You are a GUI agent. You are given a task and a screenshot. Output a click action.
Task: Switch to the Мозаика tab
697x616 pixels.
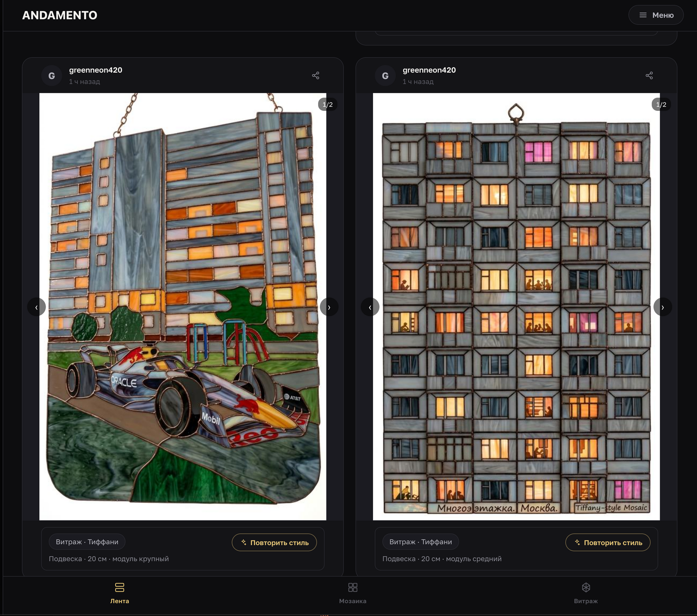click(353, 594)
